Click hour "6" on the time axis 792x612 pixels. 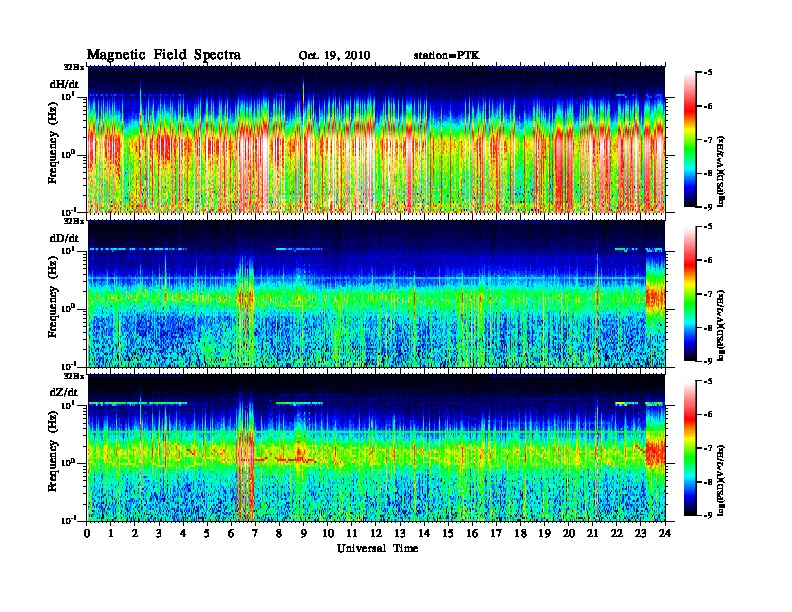[232, 533]
